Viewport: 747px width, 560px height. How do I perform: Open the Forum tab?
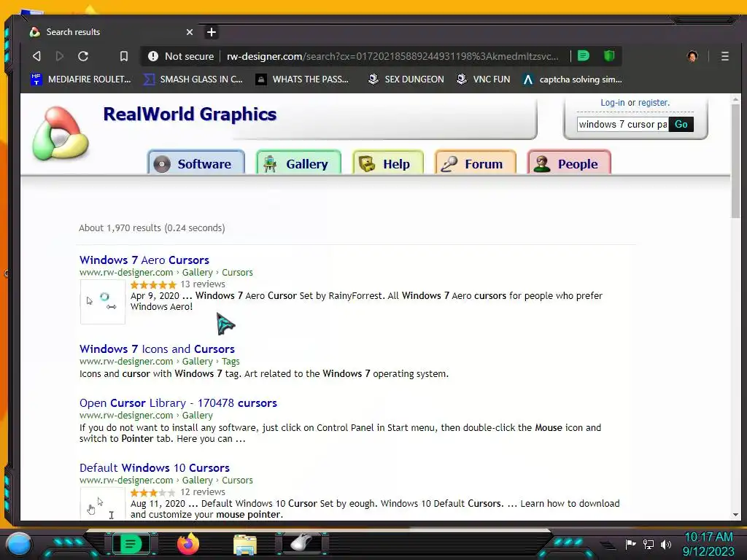(476, 163)
